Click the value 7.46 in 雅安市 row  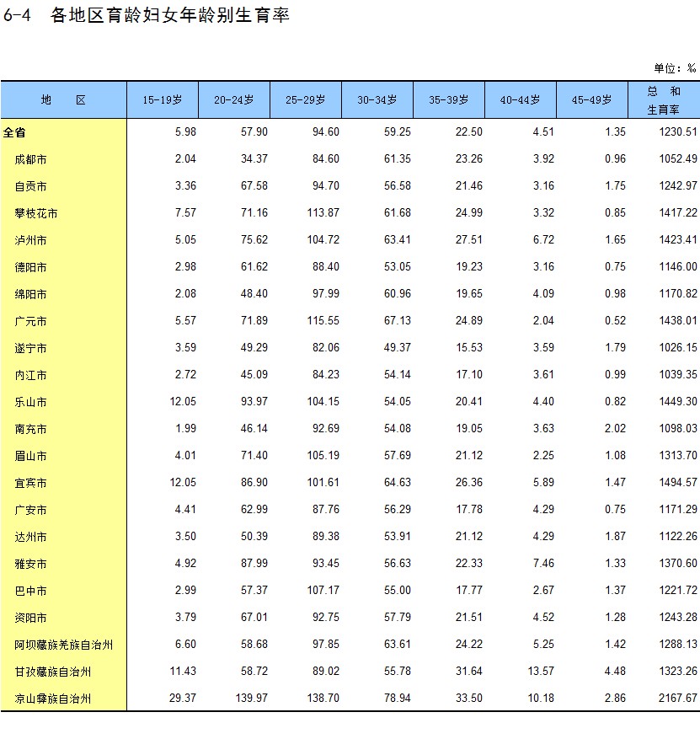tap(543, 563)
